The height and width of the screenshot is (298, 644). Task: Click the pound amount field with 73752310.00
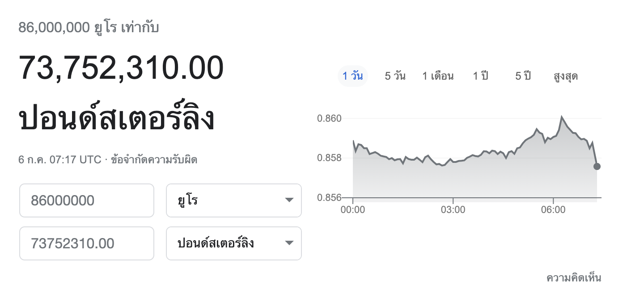coord(87,243)
